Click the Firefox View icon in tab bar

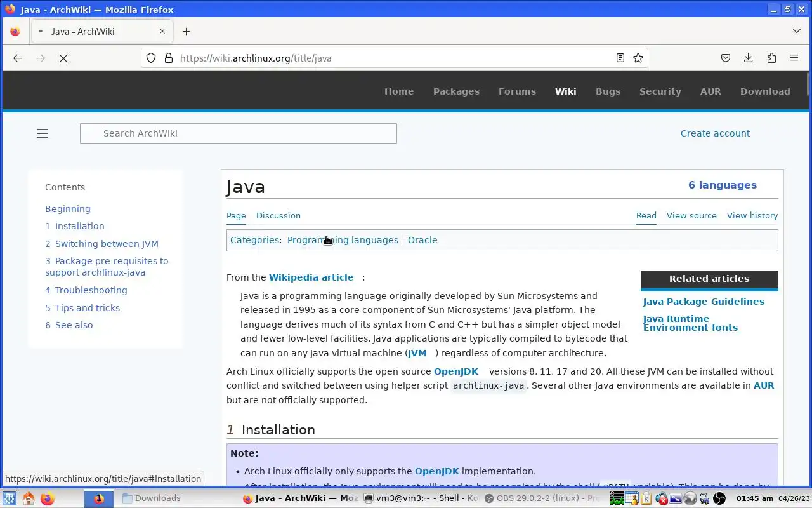[x=15, y=31]
